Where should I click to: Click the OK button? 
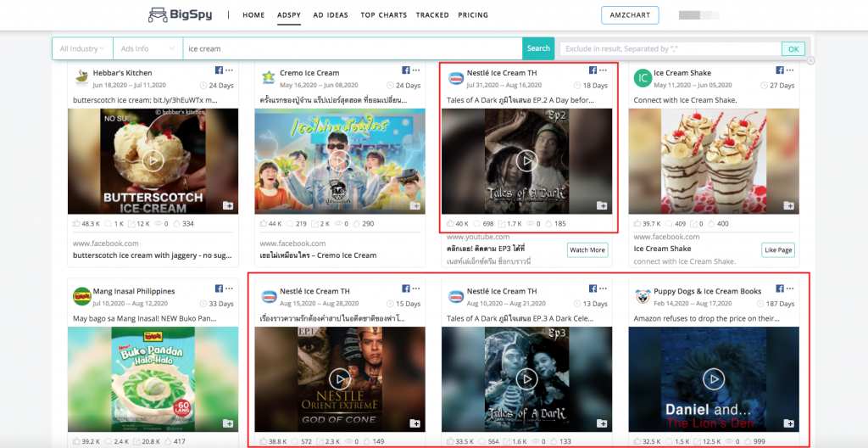(x=793, y=49)
